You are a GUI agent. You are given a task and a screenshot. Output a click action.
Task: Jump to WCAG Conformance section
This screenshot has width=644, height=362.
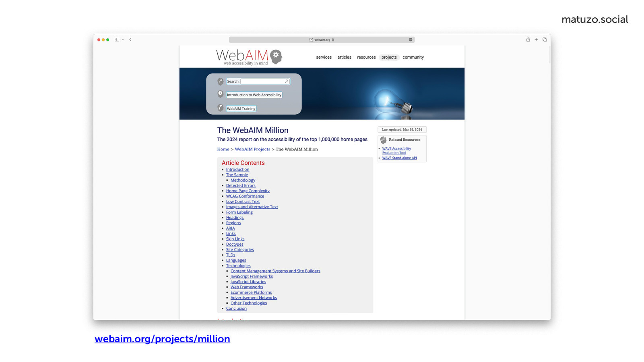pyautogui.click(x=245, y=196)
